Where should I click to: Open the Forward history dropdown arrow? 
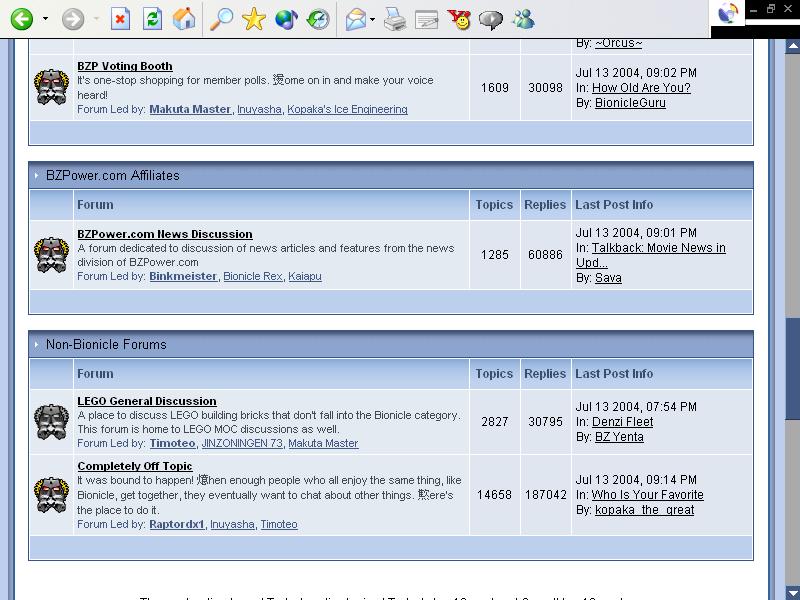(96, 19)
